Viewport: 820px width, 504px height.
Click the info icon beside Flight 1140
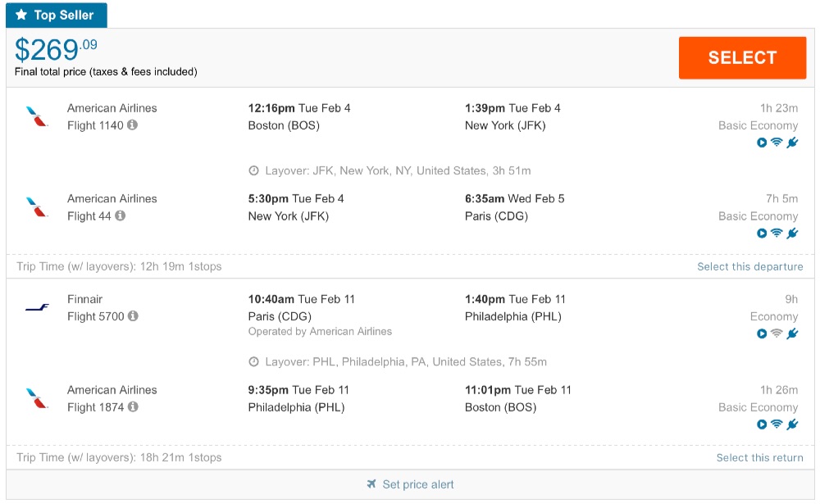[132, 125]
